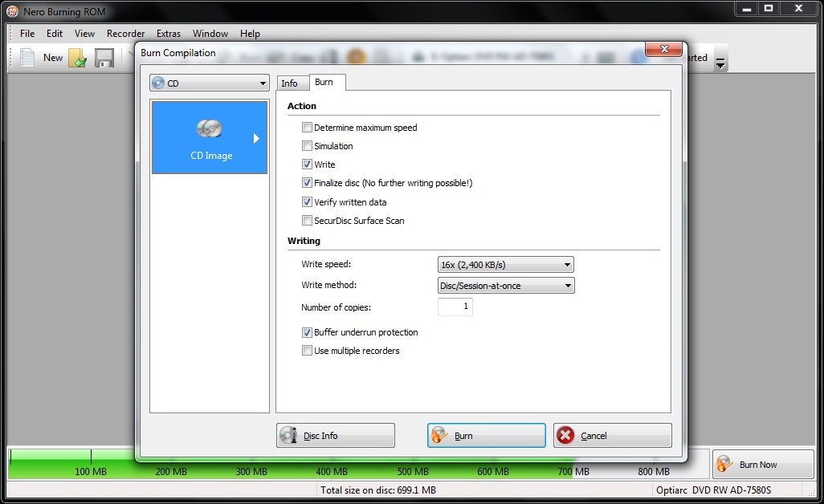Open the toolbar overflow options arrow
The width and height of the screenshot is (824, 504).
pyautogui.click(x=720, y=64)
